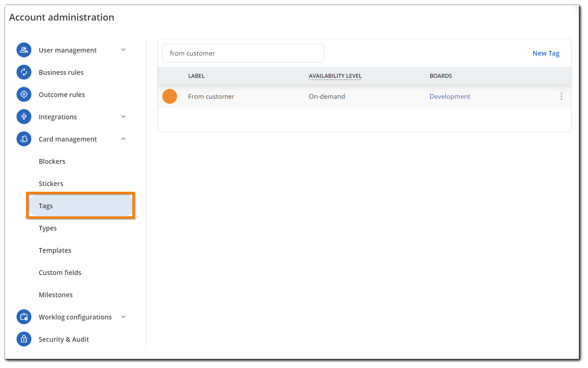Collapse the Card management chevron
The width and height of the screenshot is (588, 368).
(123, 139)
